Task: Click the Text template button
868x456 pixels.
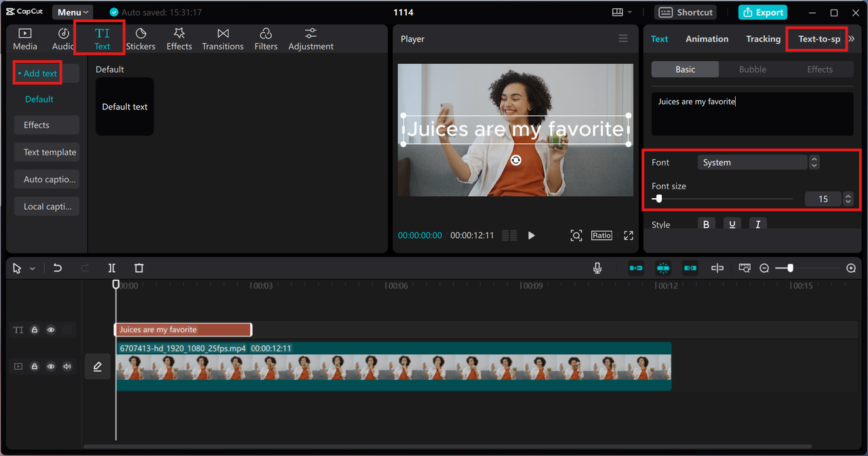Action: 47,152
